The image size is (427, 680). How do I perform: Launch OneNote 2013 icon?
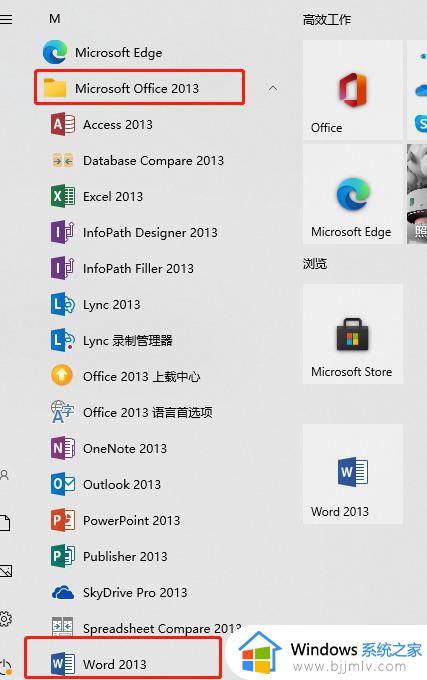point(63,448)
